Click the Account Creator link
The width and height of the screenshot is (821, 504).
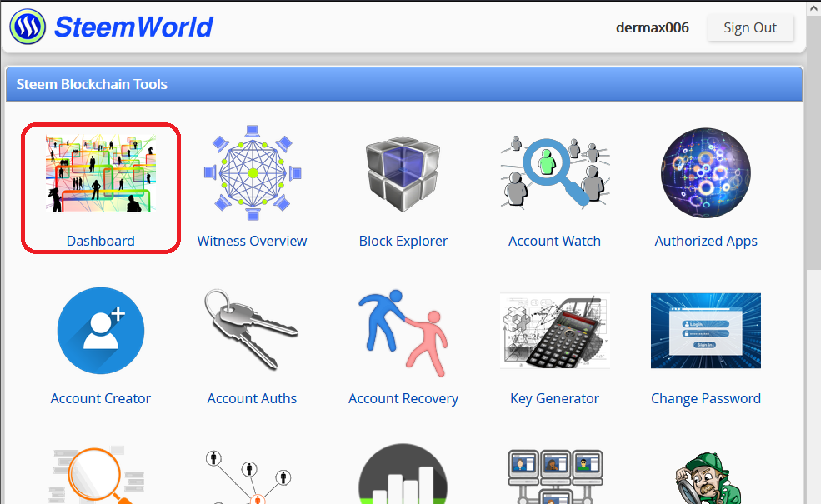(101, 398)
